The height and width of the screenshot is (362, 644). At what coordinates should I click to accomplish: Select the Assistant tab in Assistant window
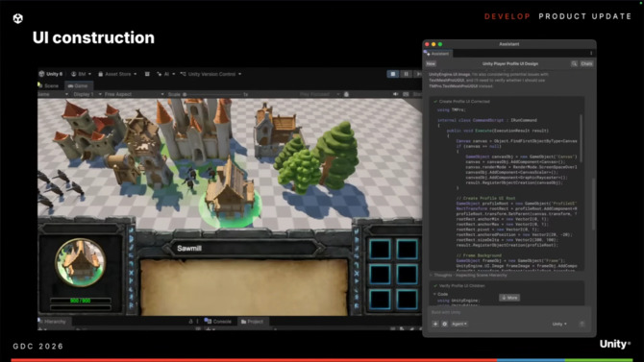point(437,54)
